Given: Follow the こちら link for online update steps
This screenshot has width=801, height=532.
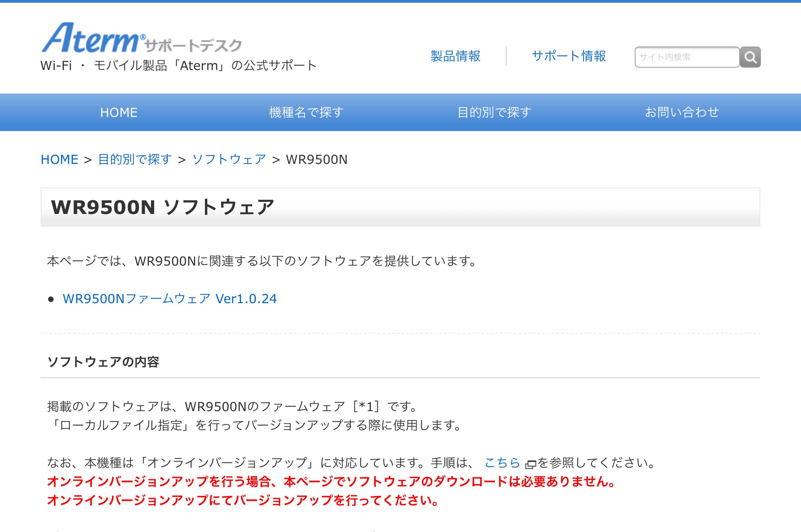Looking at the screenshot, I should click(x=502, y=463).
